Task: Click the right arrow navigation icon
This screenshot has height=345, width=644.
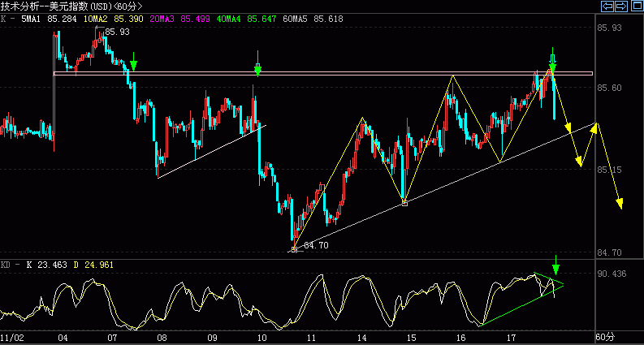Action: tap(621, 6)
